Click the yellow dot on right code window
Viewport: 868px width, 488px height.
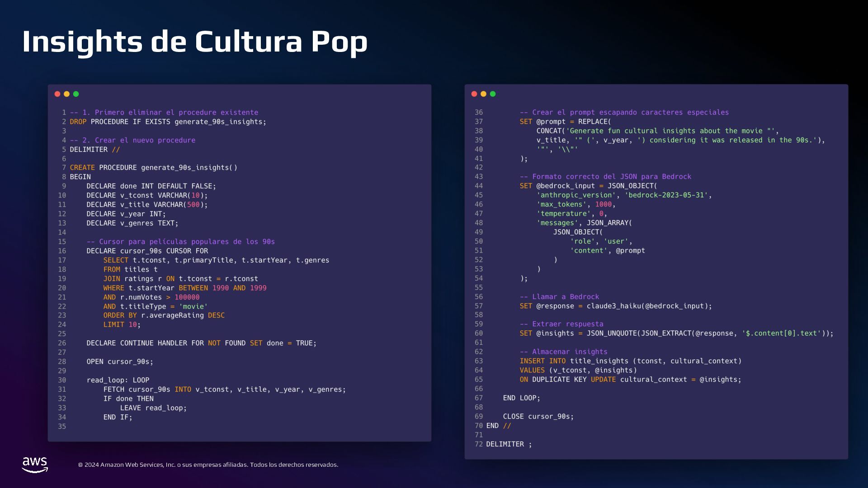pos(483,94)
